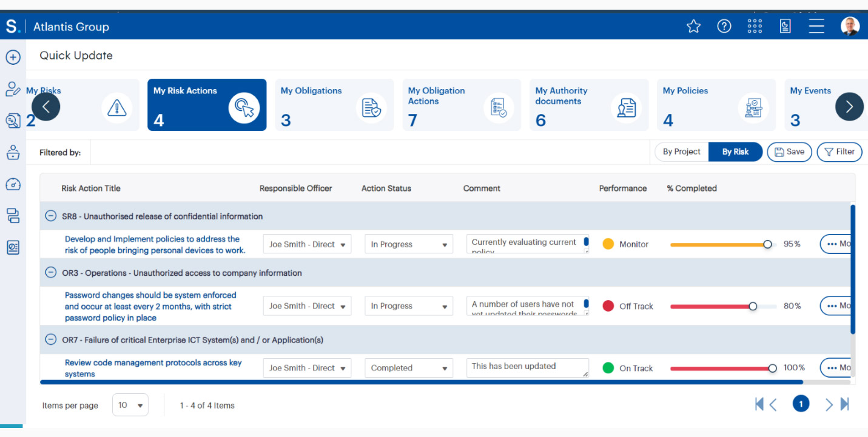Open the My Policies card
Screen dimensions: 868x437
click(716, 105)
